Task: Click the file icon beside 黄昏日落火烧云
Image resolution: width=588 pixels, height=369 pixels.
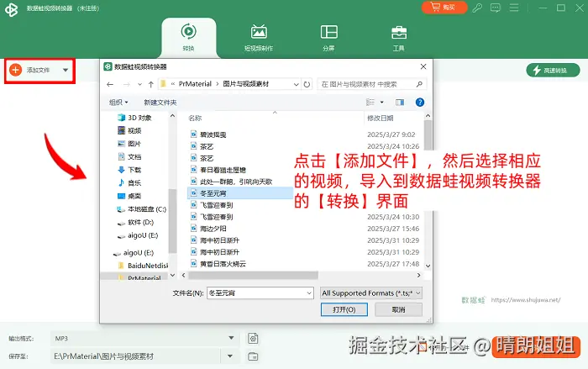Action: coord(193,264)
